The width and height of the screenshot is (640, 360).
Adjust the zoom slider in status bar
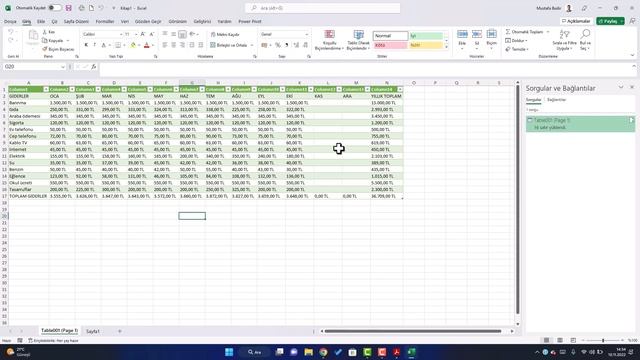[603, 340]
